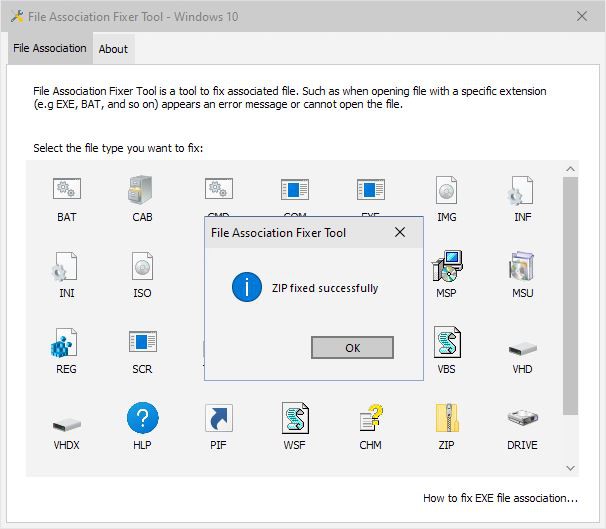Select the VBS script file icon
This screenshot has height=529, width=606.
coord(447,342)
